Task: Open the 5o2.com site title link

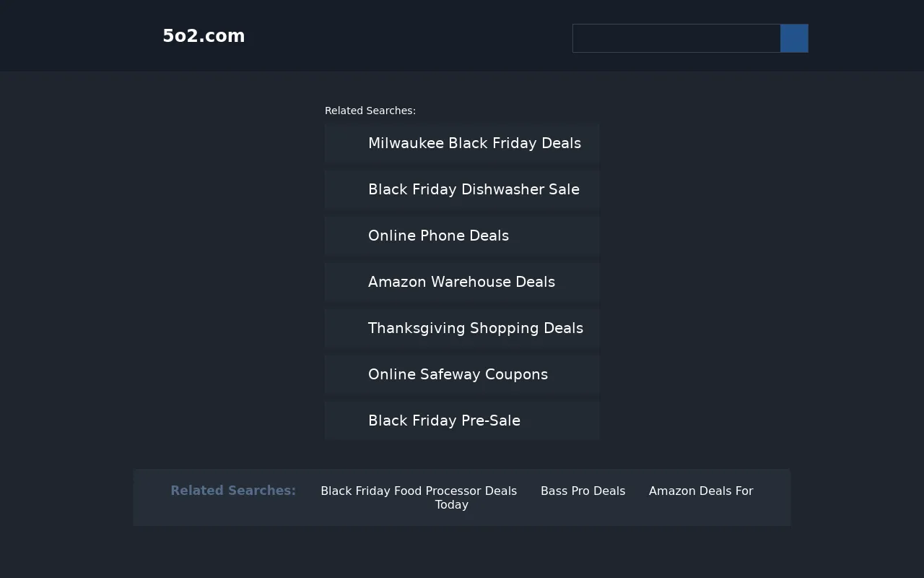Action: click(x=204, y=36)
